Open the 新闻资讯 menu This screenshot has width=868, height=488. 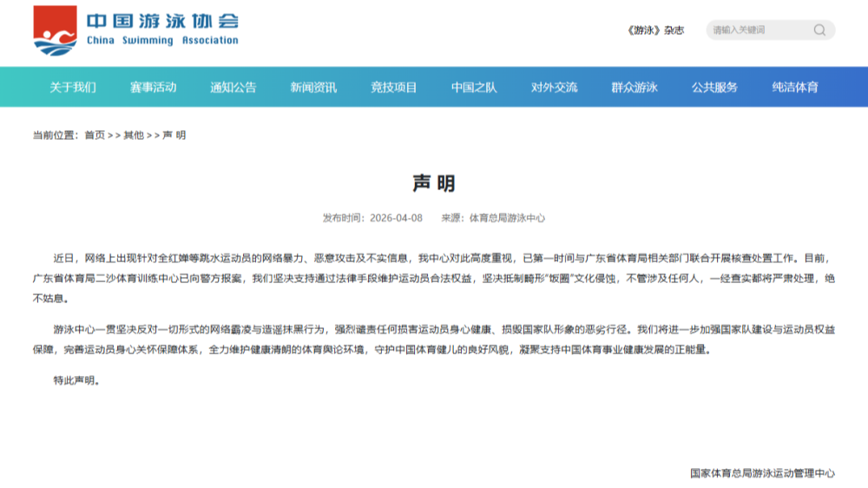pos(313,87)
